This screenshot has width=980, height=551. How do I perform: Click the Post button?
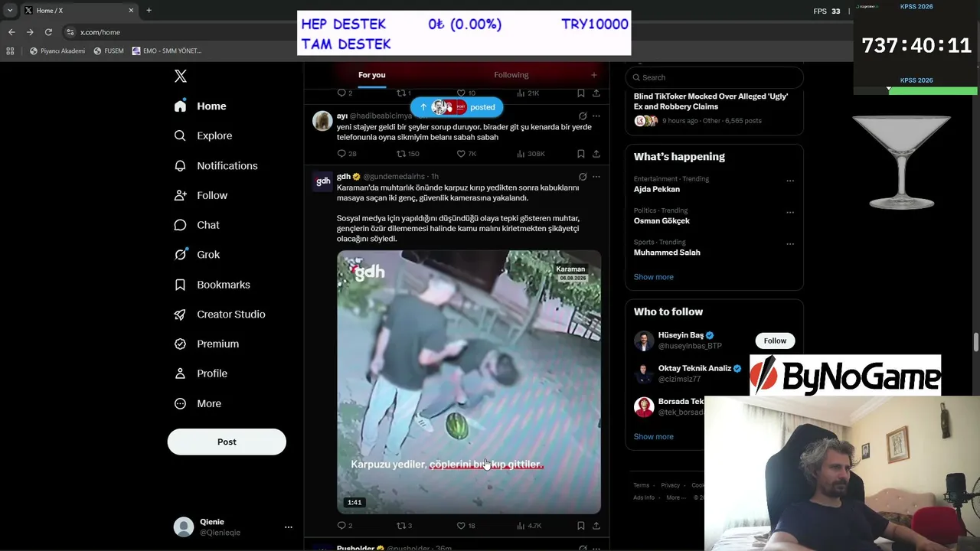pyautogui.click(x=227, y=442)
